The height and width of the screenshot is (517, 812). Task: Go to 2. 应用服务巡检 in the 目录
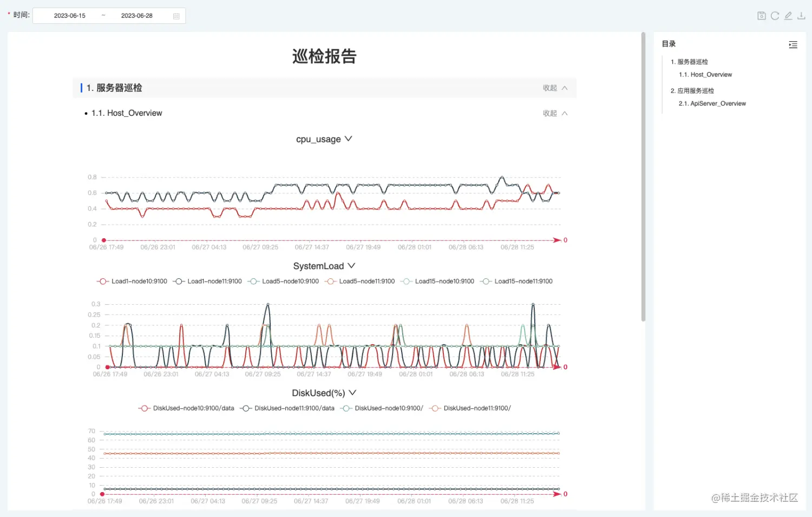click(692, 90)
